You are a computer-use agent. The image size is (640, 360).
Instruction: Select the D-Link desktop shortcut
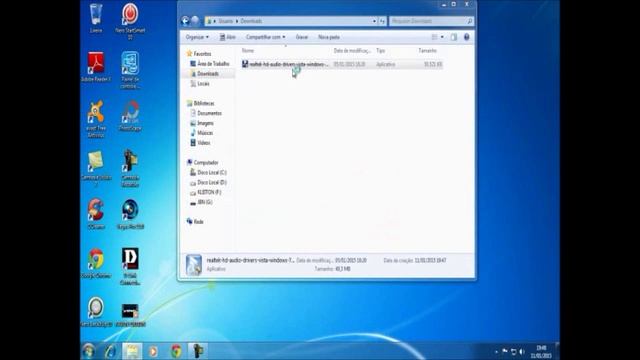coord(130,267)
